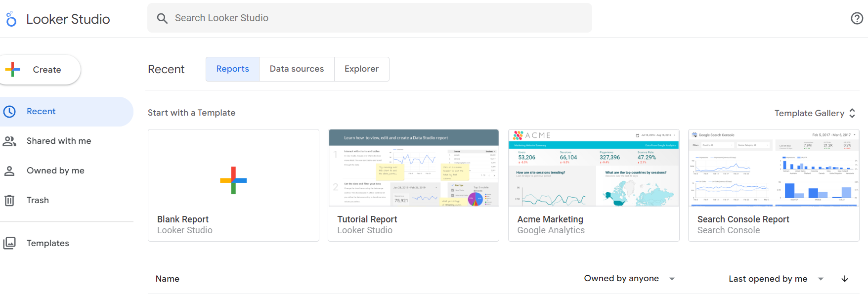Open the Owned by anyone dropdown
Image resolution: width=868 pixels, height=297 pixels.
coord(629,279)
